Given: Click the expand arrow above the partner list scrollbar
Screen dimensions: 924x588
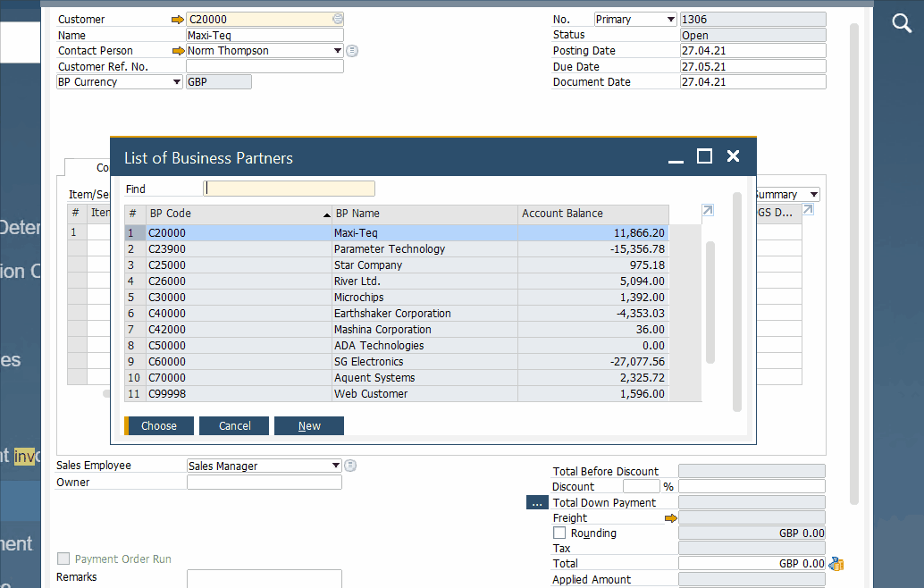Looking at the screenshot, I should coord(707,209).
